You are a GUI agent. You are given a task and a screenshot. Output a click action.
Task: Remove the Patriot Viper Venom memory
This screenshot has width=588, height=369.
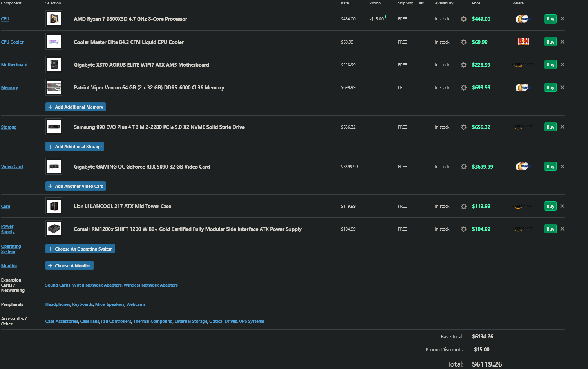[563, 87]
